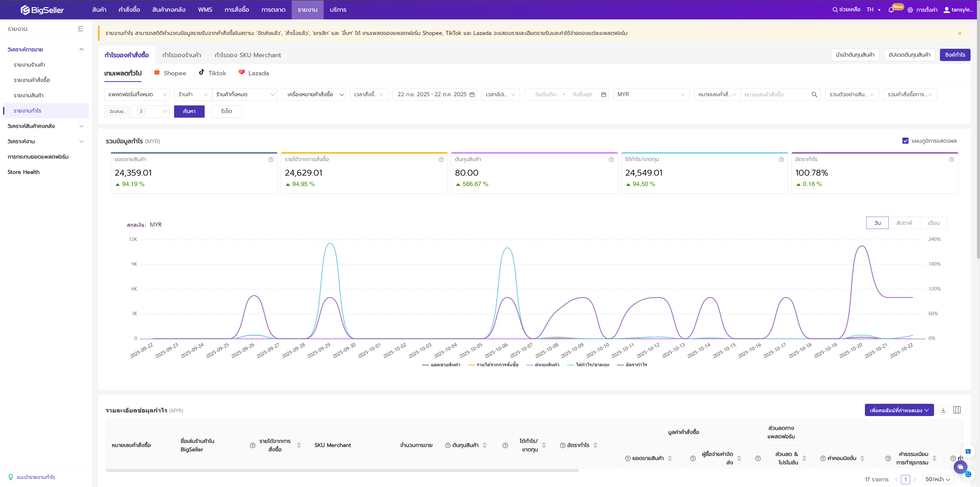Sort by ต้นทุนสินค้า column arrows

click(x=485, y=445)
